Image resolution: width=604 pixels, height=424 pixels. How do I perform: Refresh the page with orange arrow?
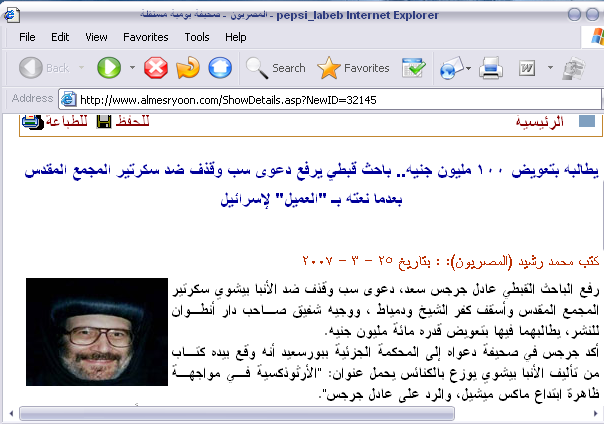(188, 68)
